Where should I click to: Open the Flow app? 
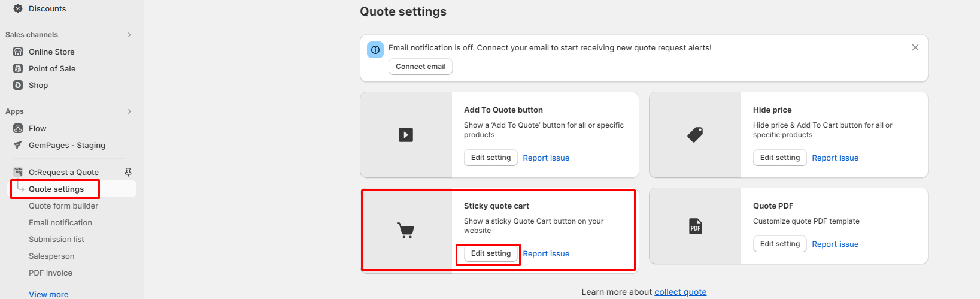pyautogui.click(x=37, y=128)
